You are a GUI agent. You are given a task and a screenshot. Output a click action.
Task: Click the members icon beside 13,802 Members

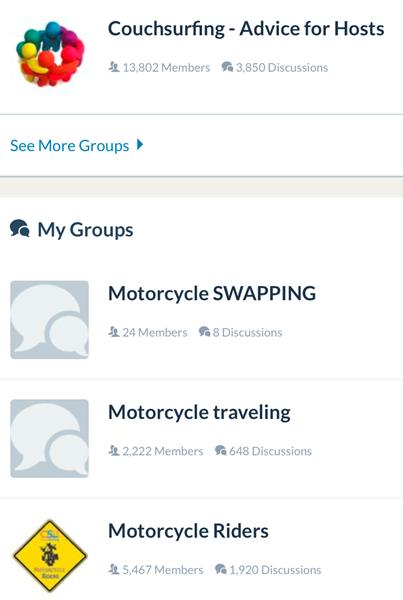coord(114,67)
